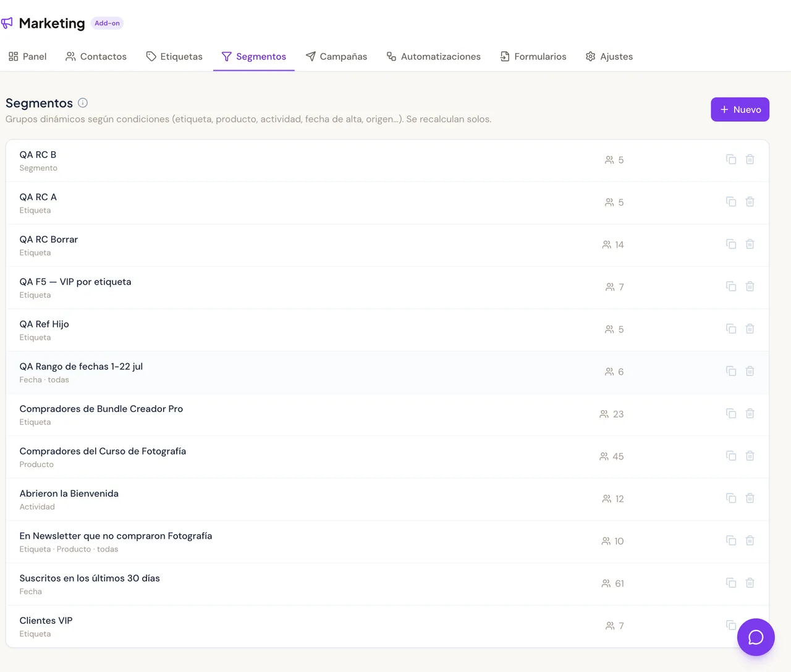Go to the Contactos tab
The height and width of the screenshot is (672, 791).
coord(96,56)
